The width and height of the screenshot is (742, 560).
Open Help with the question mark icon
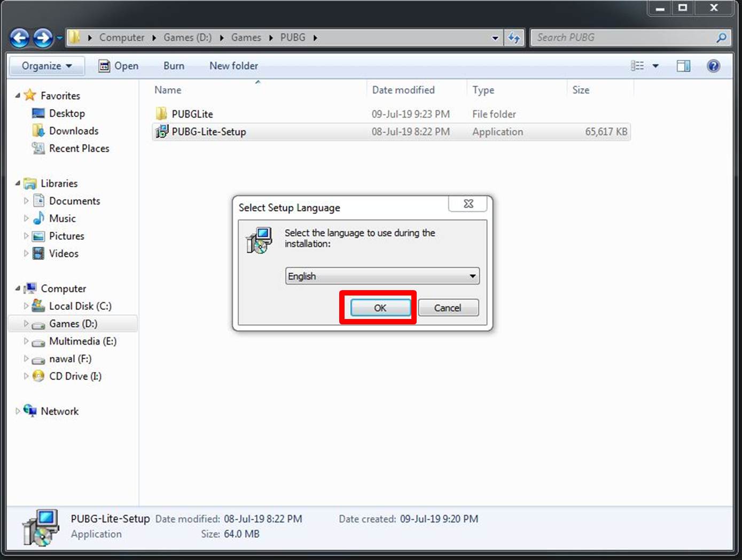[713, 66]
